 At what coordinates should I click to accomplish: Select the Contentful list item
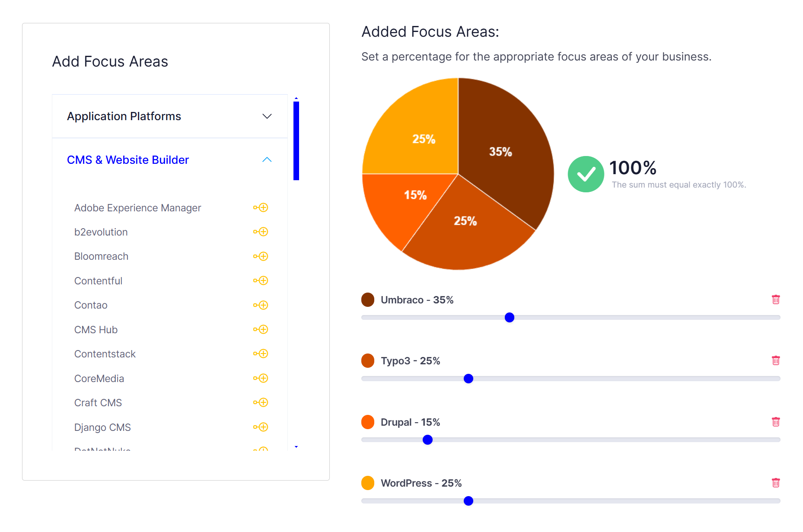coord(98,281)
